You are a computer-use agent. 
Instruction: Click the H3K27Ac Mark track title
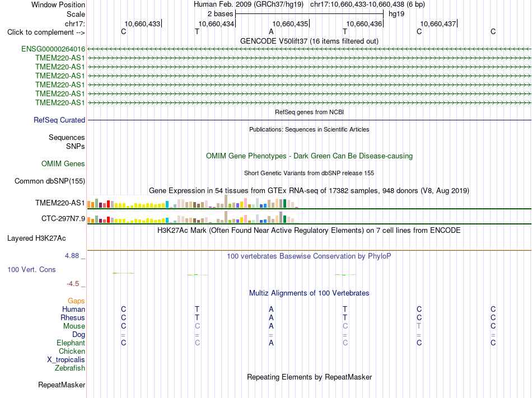(x=309, y=231)
